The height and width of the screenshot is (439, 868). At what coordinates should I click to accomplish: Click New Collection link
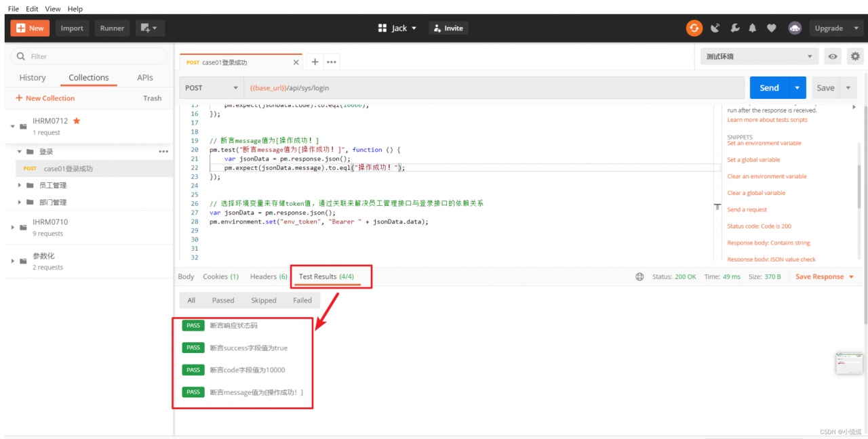point(45,98)
